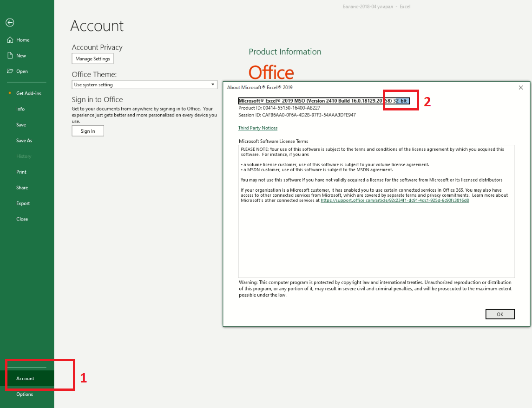Screen dimensions: 532x408
Task: Click the copyright Warning paragraph
Action: click(x=375, y=289)
